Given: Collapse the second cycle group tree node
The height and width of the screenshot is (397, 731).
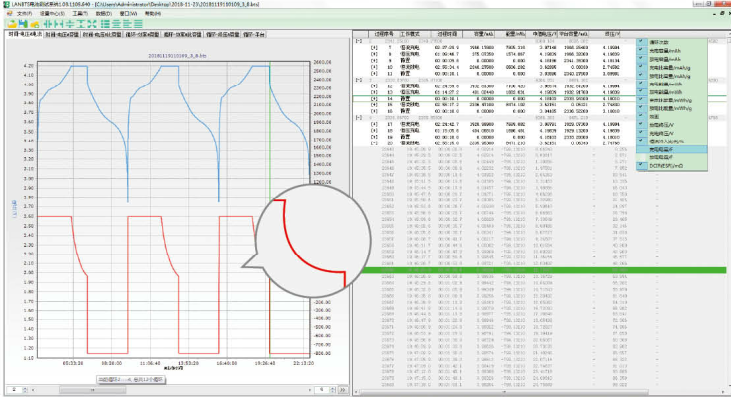Looking at the screenshot, I should (x=359, y=80).
